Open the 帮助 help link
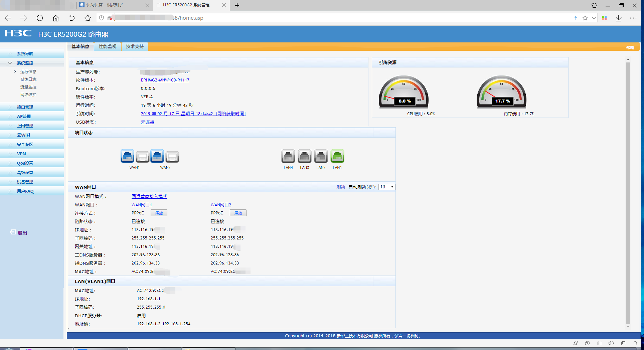644x350 pixels. point(630,47)
